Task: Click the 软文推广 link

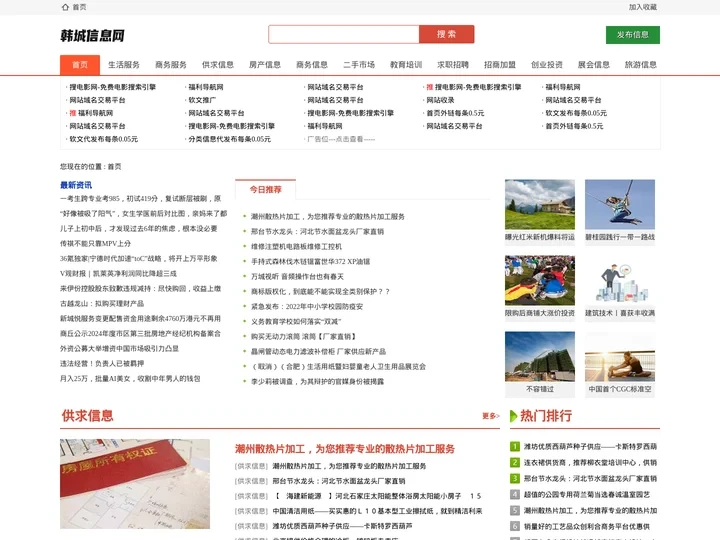Action: tap(202, 100)
